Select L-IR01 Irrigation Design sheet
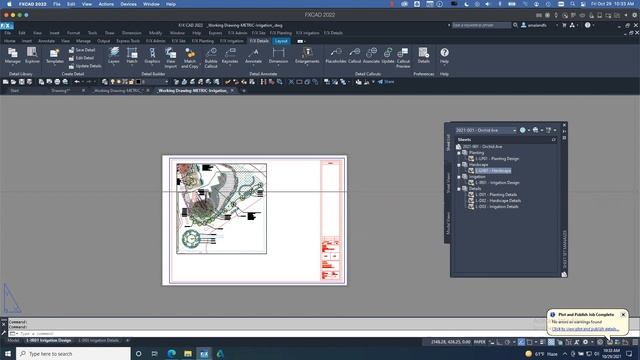640x360 pixels. 497,183
